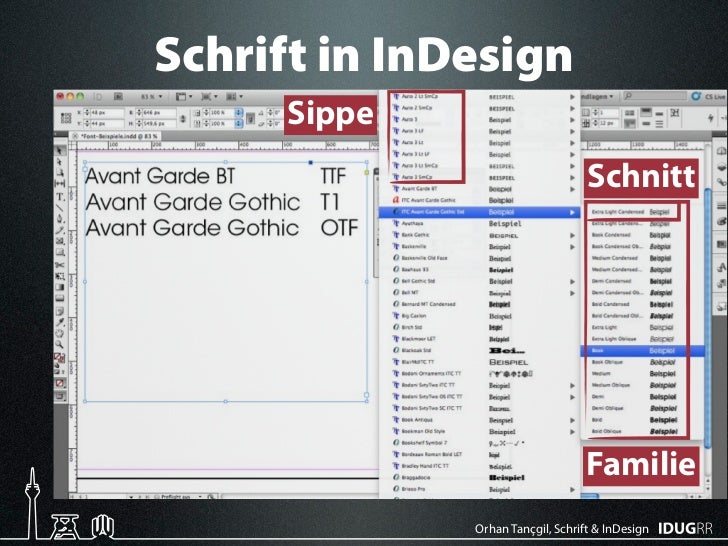The width and height of the screenshot is (728, 546).
Task: Choose ITC Avant Garde Gothic font with red a icon
Action: 480,200
